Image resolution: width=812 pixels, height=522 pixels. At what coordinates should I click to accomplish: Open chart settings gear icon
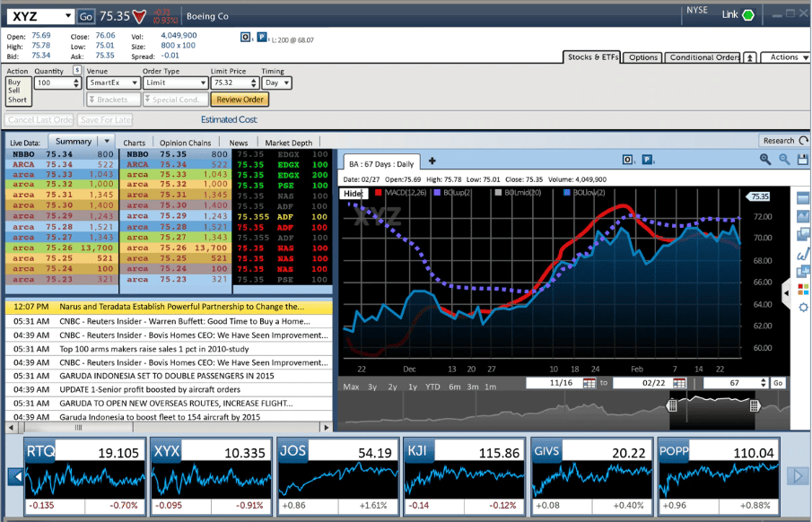(x=803, y=307)
